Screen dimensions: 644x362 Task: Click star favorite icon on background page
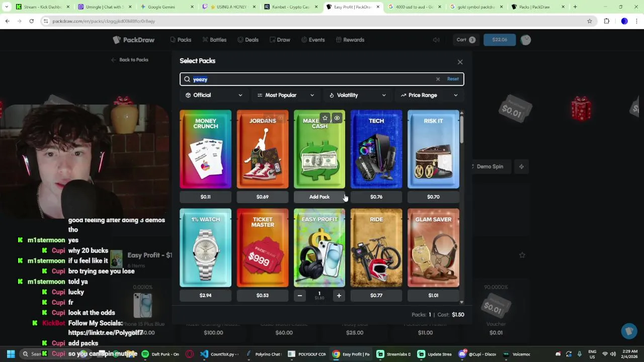pos(522,255)
